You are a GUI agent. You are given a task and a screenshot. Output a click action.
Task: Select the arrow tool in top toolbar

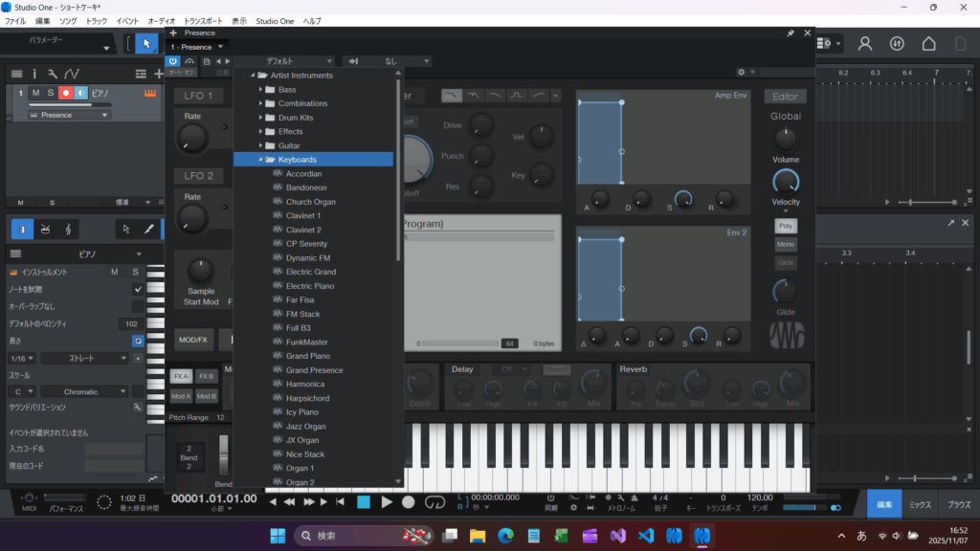pos(146,44)
